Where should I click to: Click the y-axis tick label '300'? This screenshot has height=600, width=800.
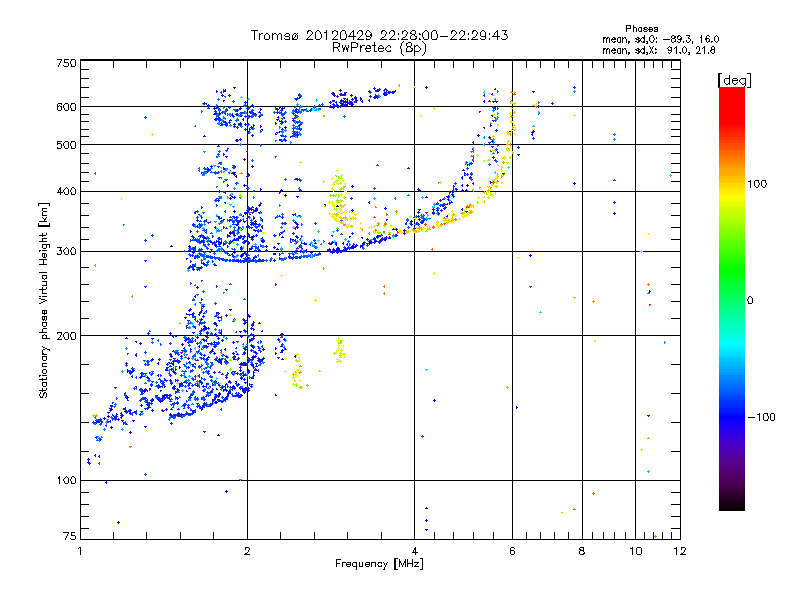pyautogui.click(x=67, y=252)
